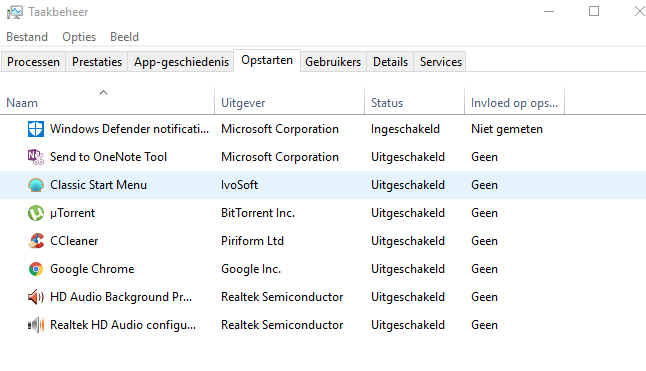The image size is (646, 371).
Task: Sort by the Uitgever column header
Action: 290,103
